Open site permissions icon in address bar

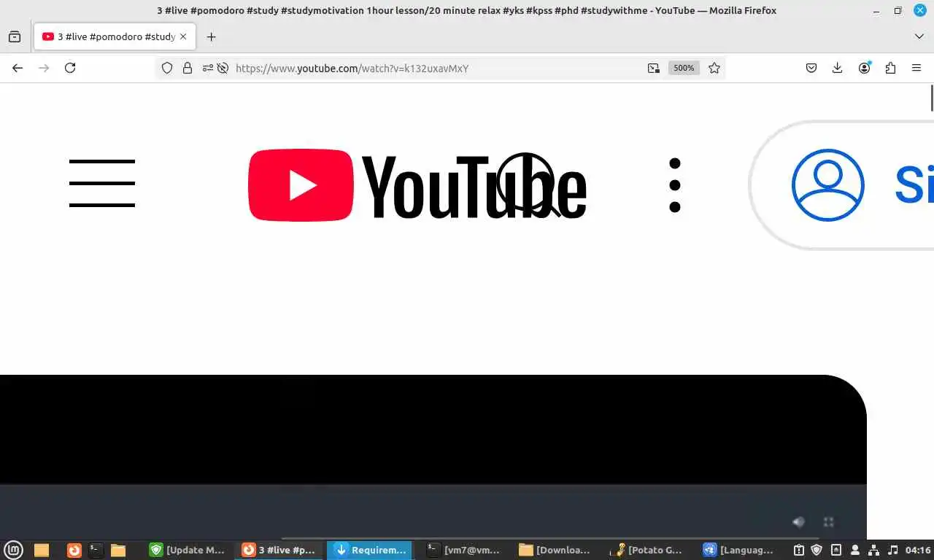208,68
